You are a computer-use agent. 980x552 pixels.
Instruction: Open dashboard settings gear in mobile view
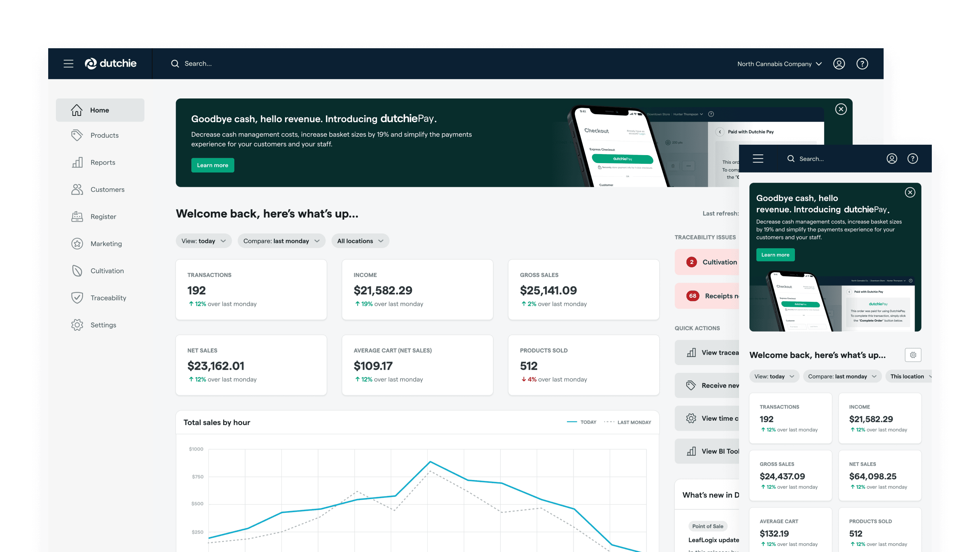(x=913, y=355)
